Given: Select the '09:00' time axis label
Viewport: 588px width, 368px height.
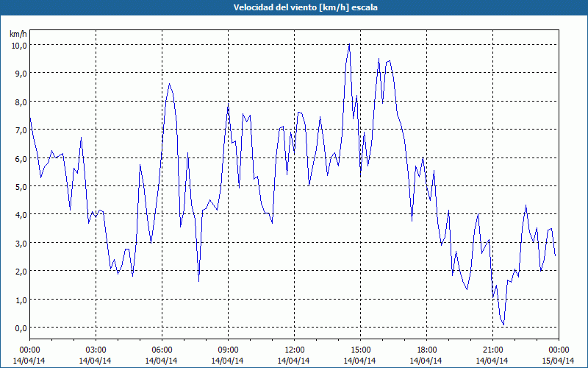Looking at the screenshot, I should tap(228, 350).
